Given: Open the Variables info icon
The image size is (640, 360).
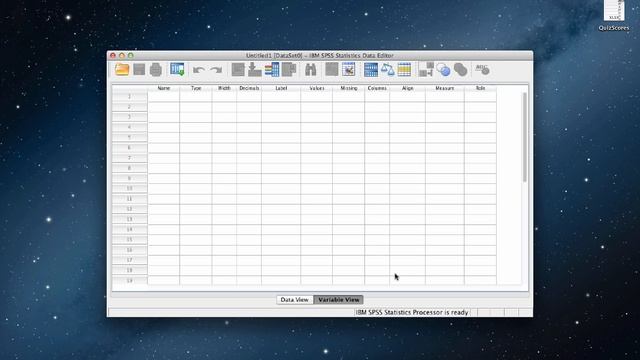Looking at the screenshot, I should [x=272, y=69].
